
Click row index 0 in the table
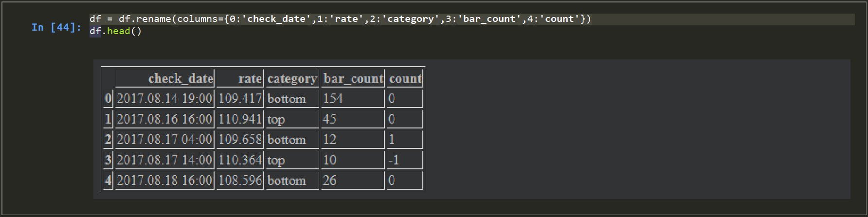pyautogui.click(x=108, y=99)
